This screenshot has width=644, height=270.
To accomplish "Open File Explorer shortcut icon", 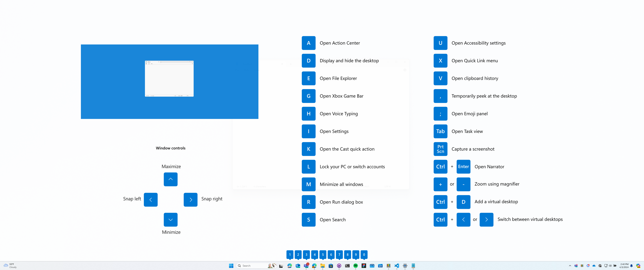I will point(308,78).
